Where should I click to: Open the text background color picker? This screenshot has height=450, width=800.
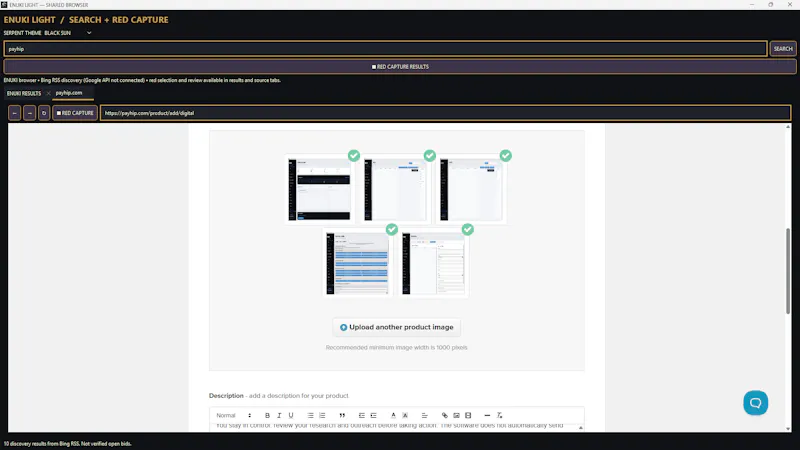[x=405, y=415]
